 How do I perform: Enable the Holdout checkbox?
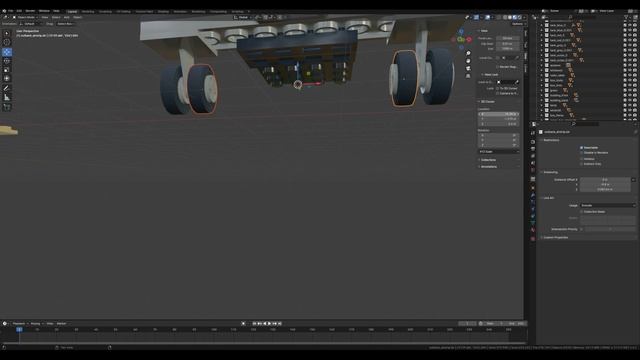581,159
